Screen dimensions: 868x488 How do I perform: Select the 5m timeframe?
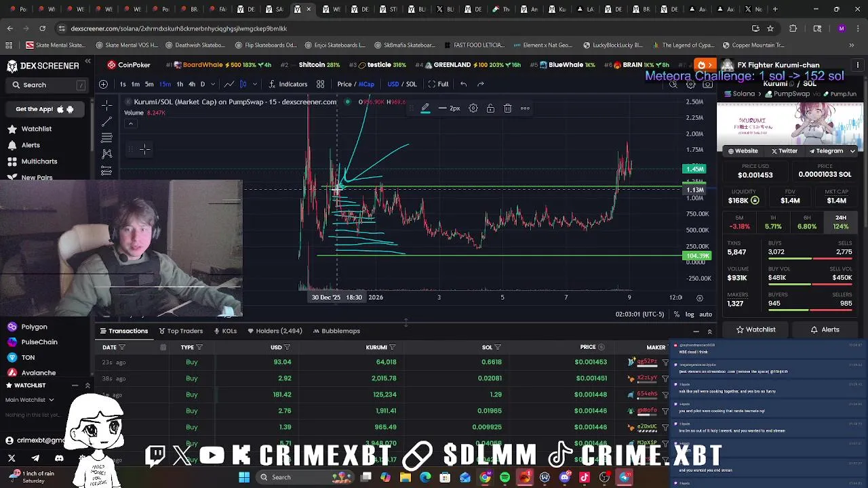pos(149,84)
